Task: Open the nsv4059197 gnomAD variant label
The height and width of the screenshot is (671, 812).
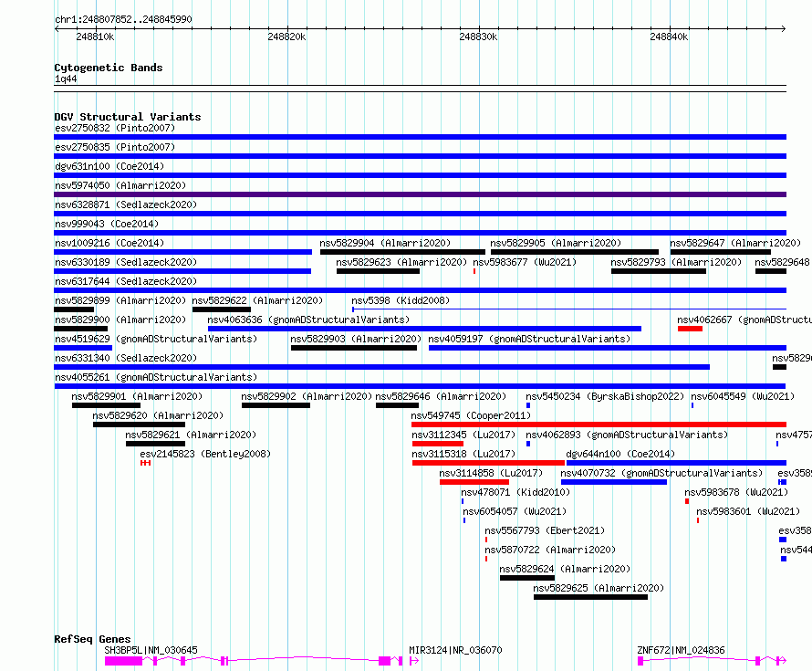Action: tap(529, 339)
